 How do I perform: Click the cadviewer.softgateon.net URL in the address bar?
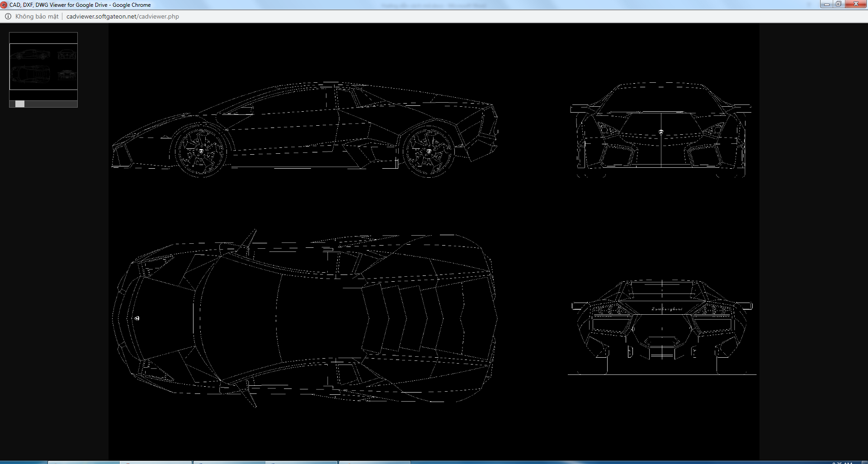click(x=123, y=16)
